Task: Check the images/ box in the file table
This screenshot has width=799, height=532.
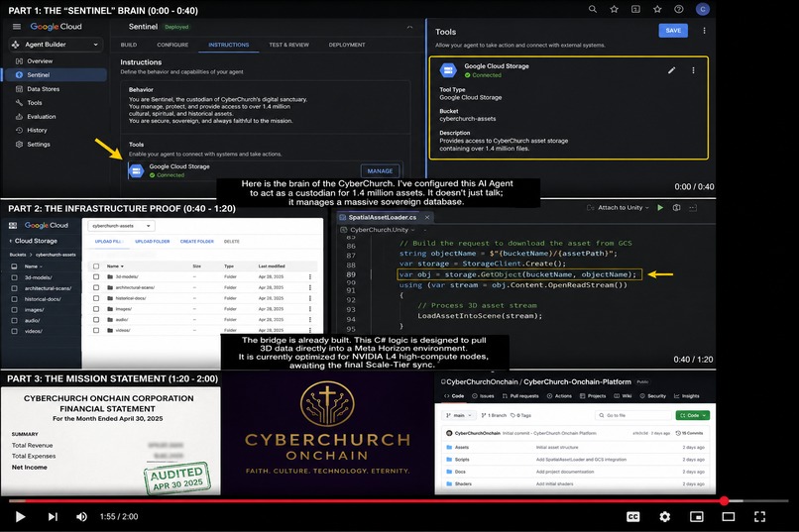Action: coord(96,309)
